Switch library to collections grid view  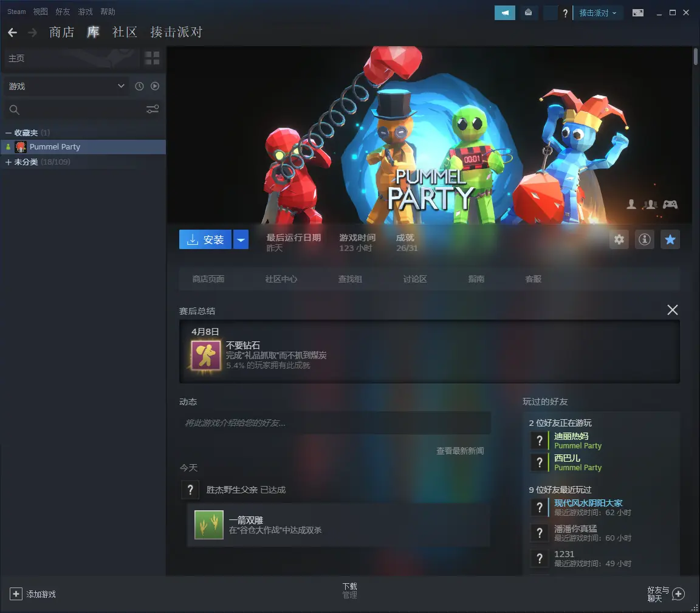point(152,58)
